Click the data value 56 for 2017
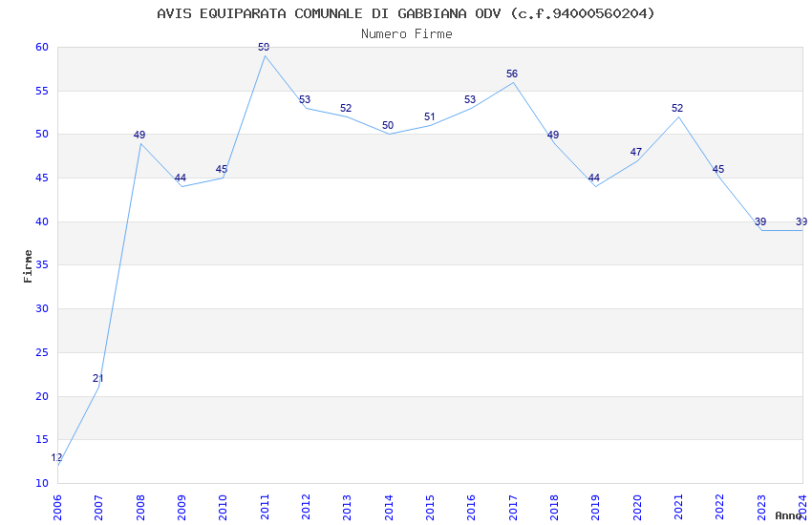 [512, 73]
